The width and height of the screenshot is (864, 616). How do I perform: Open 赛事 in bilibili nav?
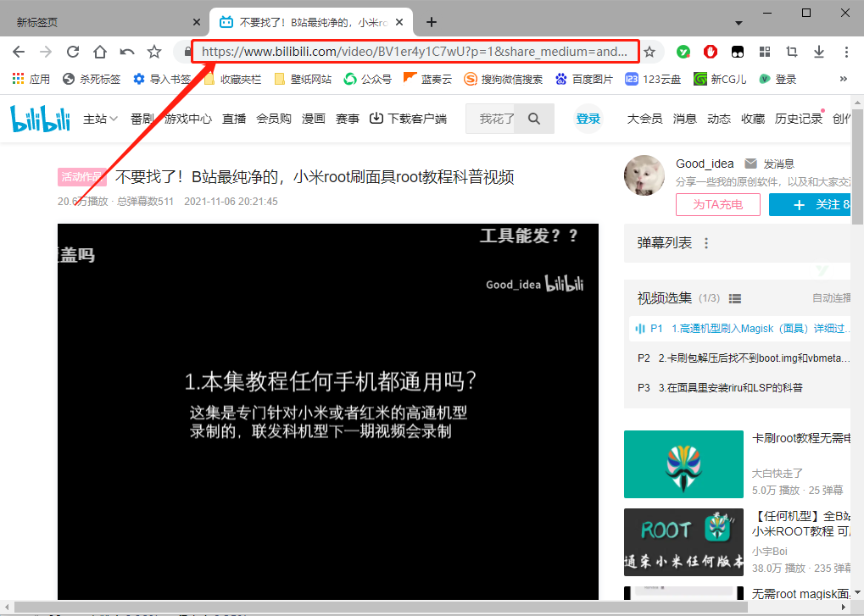347,119
